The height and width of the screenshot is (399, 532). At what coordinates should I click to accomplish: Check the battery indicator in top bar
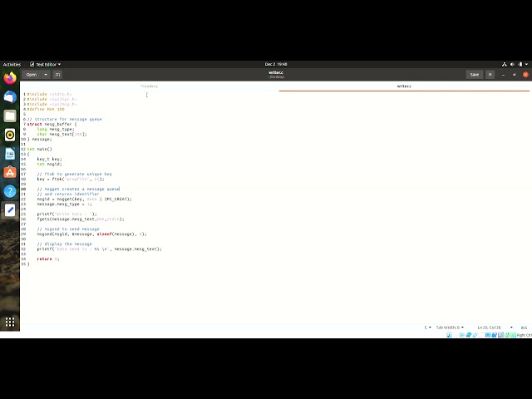(520, 64)
